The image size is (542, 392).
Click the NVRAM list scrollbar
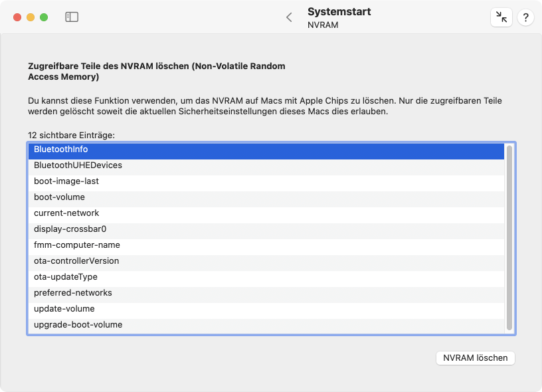[x=509, y=238]
